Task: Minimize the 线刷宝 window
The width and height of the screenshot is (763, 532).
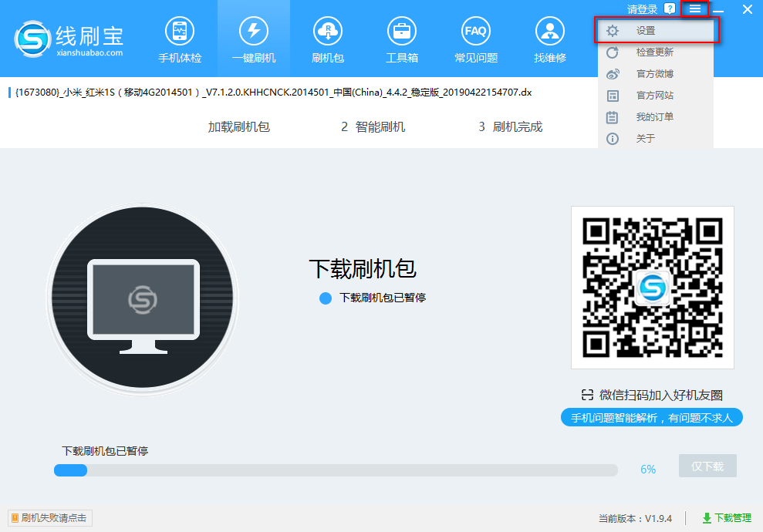Action: pos(719,9)
